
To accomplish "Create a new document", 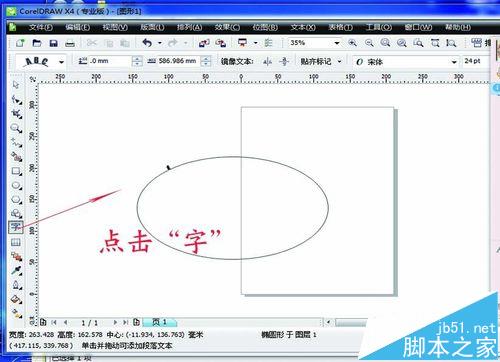I will (x=20, y=43).
